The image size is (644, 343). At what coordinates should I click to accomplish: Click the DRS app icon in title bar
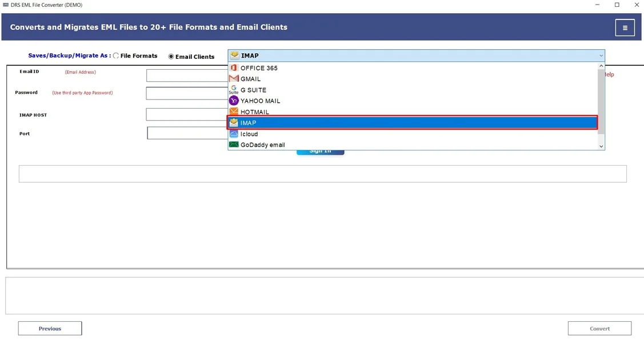[x=6, y=5]
